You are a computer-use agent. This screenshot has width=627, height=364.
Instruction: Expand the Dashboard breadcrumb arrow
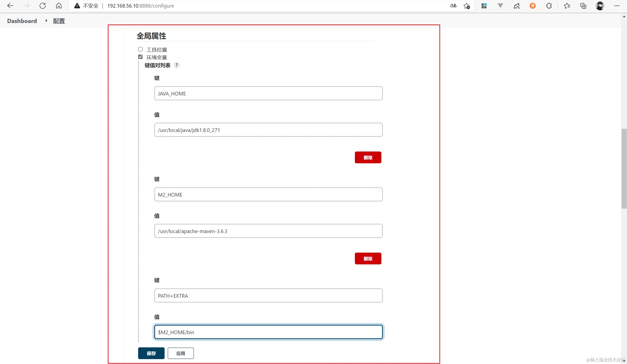click(46, 21)
